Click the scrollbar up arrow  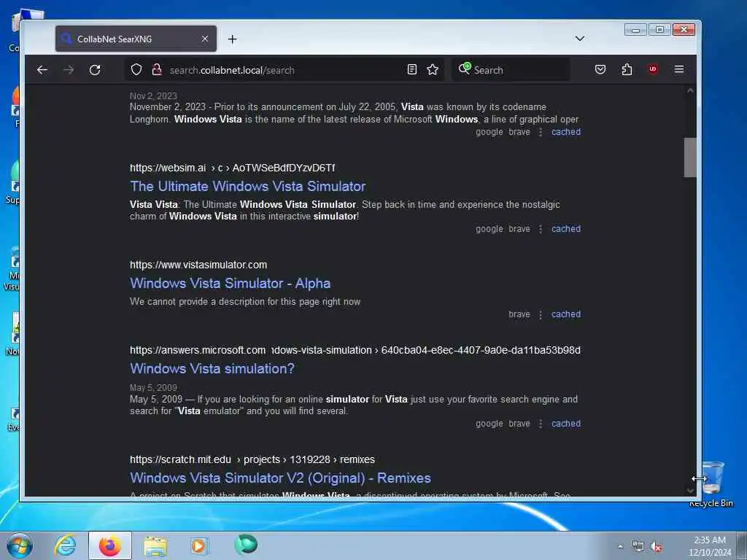pos(690,90)
